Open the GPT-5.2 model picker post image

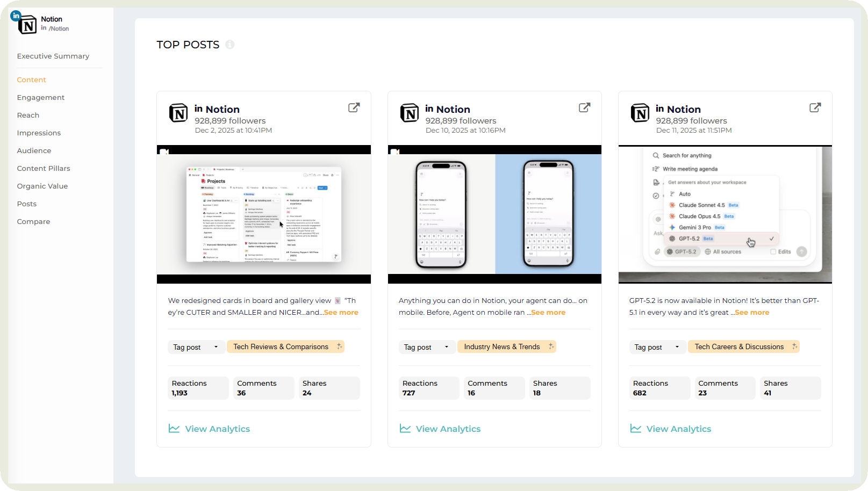(x=724, y=214)
